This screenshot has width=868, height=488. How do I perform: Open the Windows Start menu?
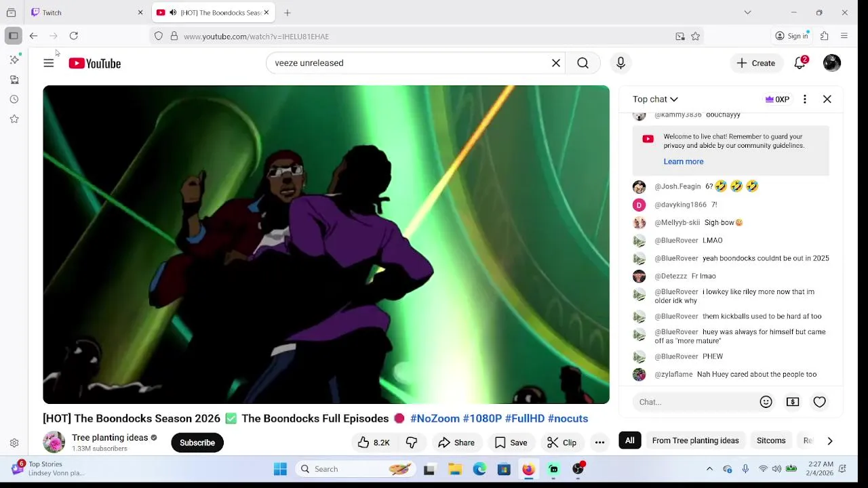coord(280,469)
